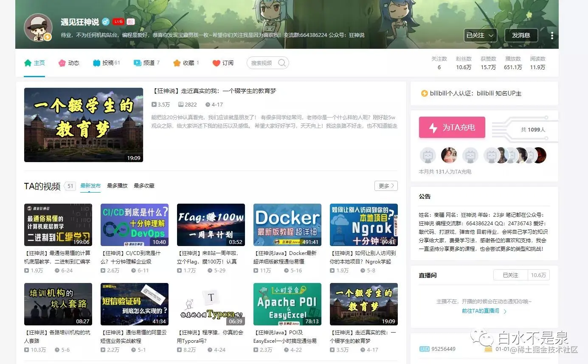
Task: Click the 公告 panel heading
Action: click(x=425, y=196)
